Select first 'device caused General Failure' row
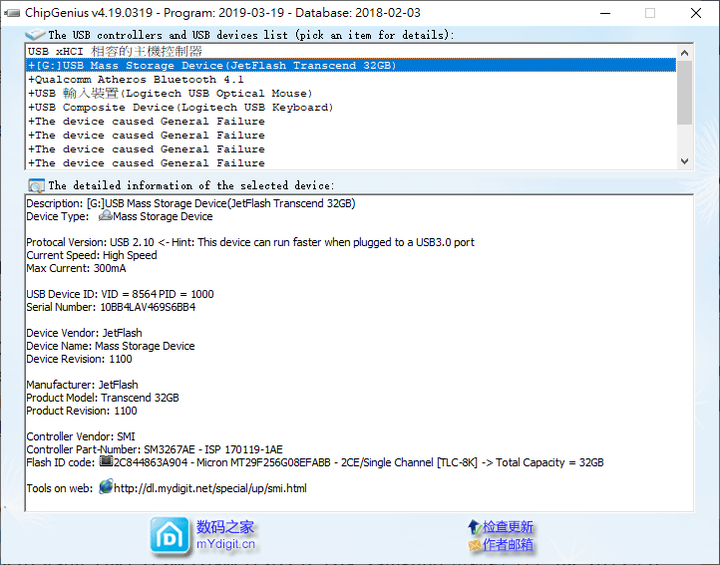Image resolution: width=720 pixels, height=565 pixels. (x=351, y=121)
